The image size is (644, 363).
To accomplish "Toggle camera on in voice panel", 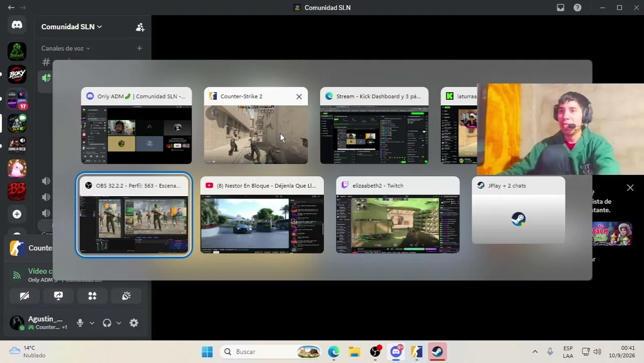I will coord(24,296).
